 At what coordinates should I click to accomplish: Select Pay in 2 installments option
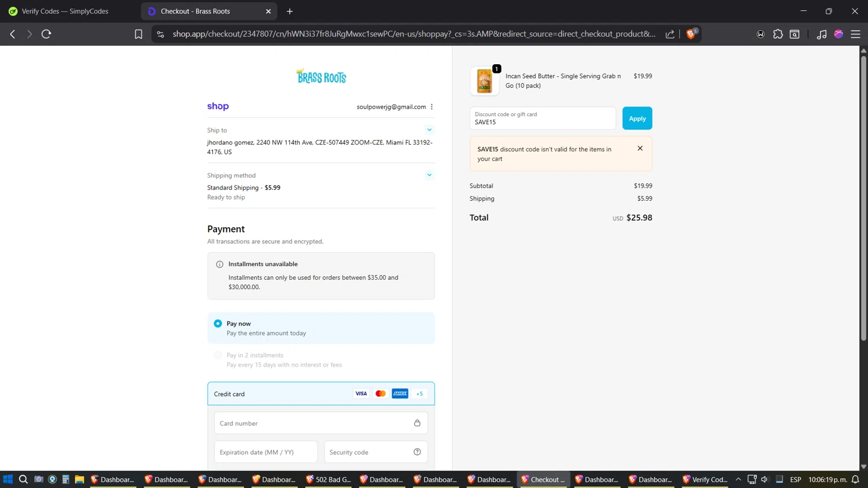point(218,355)
